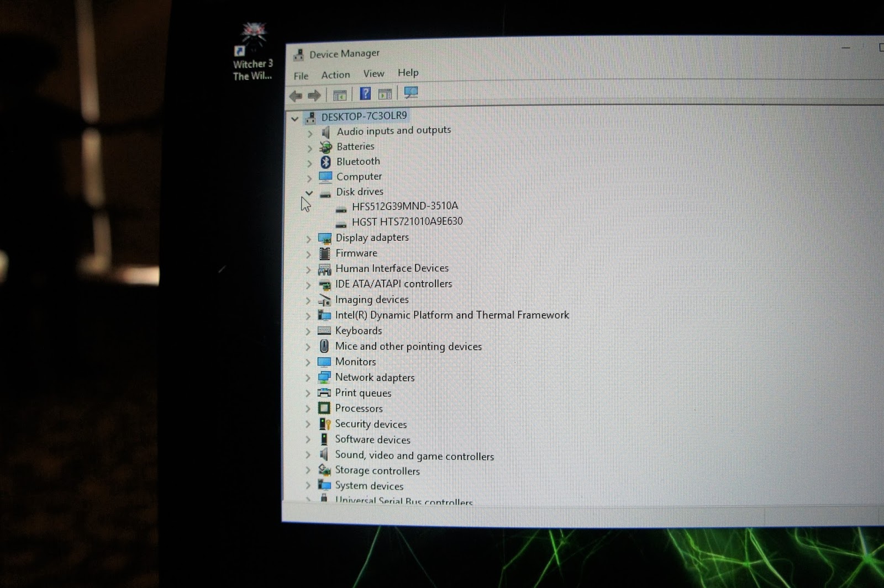
Task: Select the Sound video game controllers icon
Action: (x=324, y=454)
